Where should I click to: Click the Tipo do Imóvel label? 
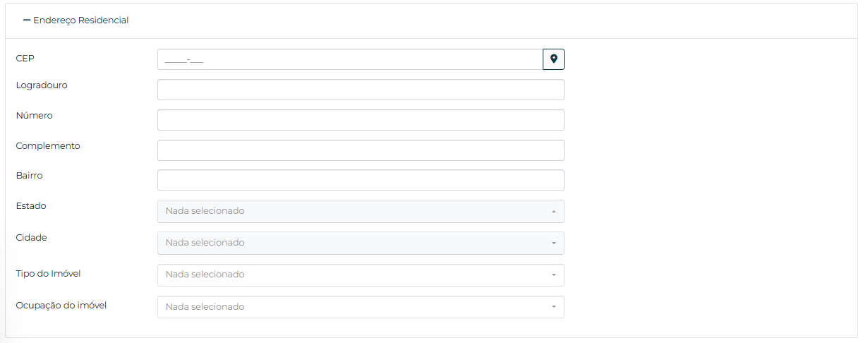[x=53, y=273]
